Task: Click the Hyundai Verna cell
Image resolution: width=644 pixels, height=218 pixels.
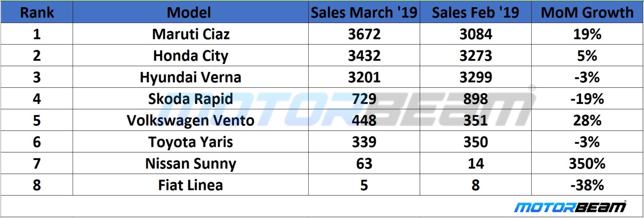Action: [191, 77]
